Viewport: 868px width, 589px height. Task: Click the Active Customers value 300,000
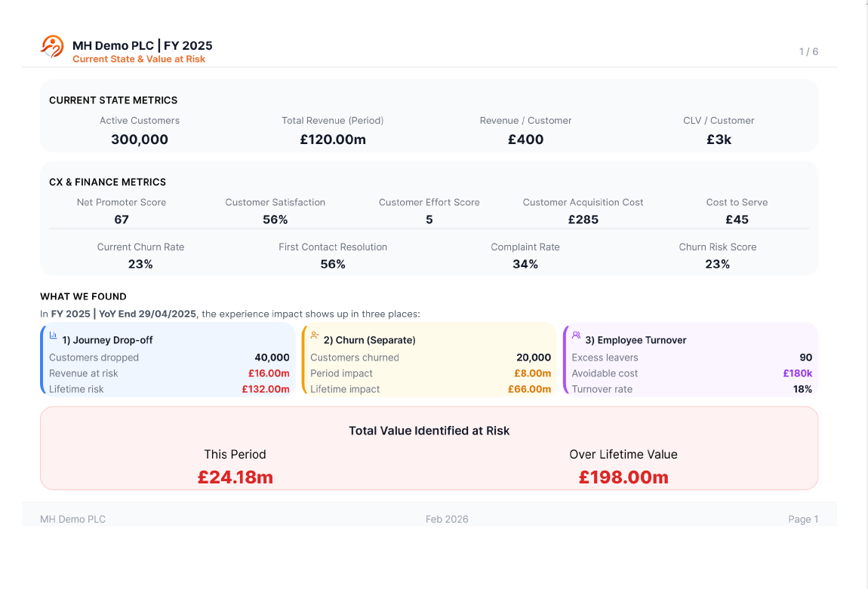point(140,140)
